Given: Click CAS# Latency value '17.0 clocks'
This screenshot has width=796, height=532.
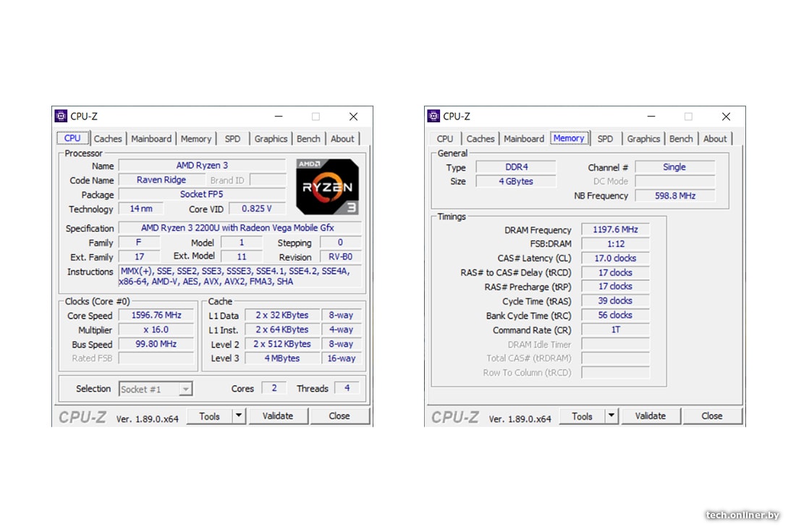Looking at the screenshot, I should [615, 258].
